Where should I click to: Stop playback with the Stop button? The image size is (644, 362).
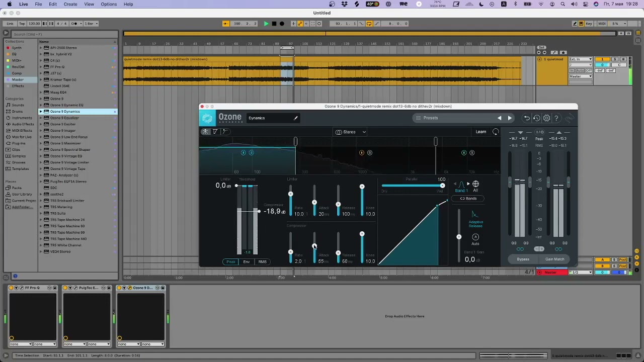click(274, 24)
